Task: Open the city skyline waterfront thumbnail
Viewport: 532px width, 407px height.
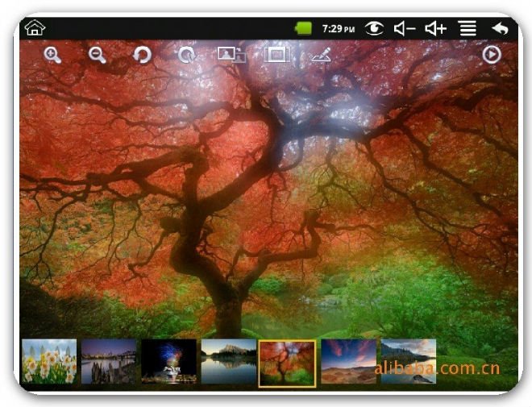Action: point(109,361)
